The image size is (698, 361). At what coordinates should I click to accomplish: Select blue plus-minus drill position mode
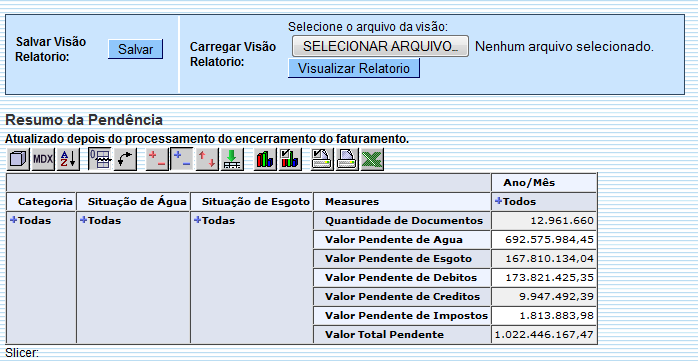coord(182,159)
